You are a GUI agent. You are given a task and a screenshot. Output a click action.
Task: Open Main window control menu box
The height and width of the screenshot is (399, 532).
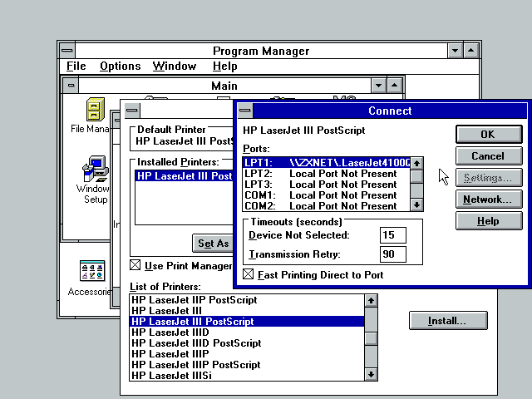pyautogui.click(x=72, y=86)
